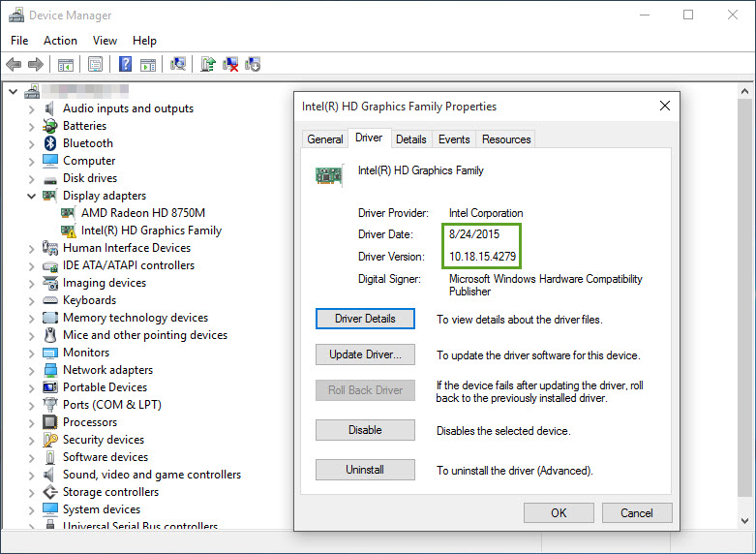This screenshot has width=756, height=554.
Task: Click the Imaging devices camera icon
Action: pos(50,283)
